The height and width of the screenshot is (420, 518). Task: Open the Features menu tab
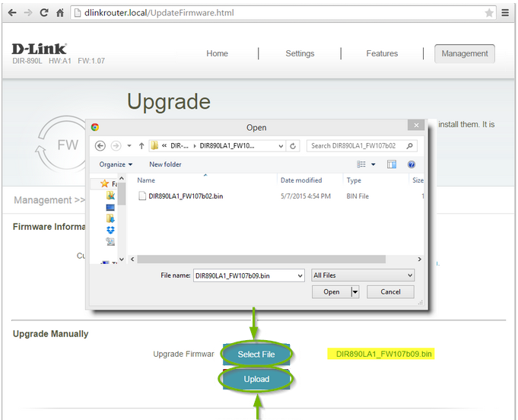point(382,53)
